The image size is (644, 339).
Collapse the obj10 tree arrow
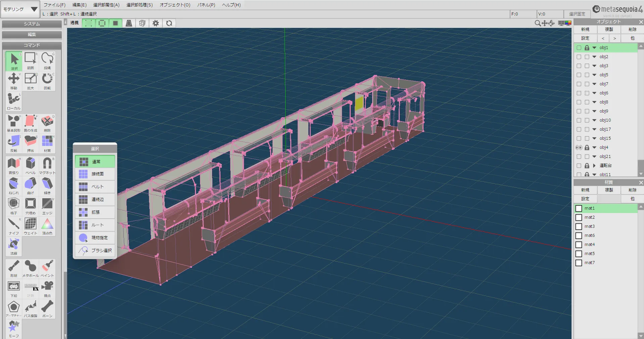(x=594, y=120)
